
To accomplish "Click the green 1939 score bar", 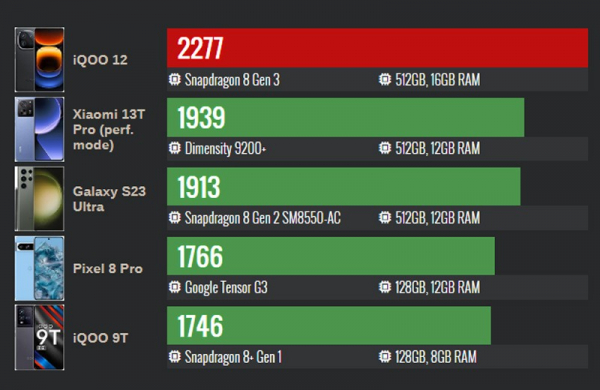I will pos(346,117).
